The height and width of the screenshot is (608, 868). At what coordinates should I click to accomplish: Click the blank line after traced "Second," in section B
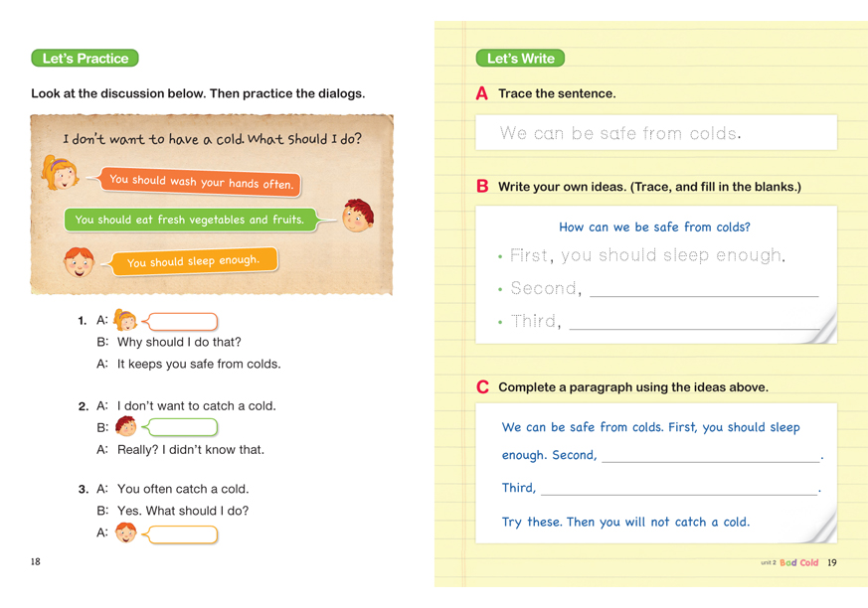(704, 289)
